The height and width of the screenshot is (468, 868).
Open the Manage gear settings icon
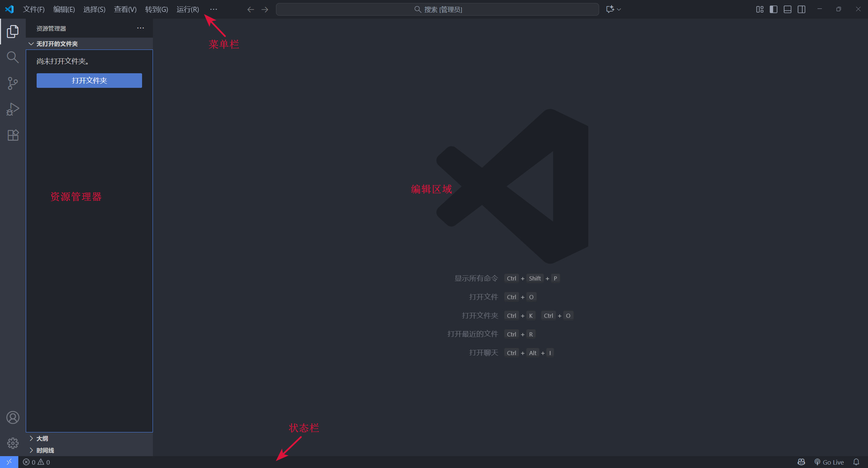(13, 443)
